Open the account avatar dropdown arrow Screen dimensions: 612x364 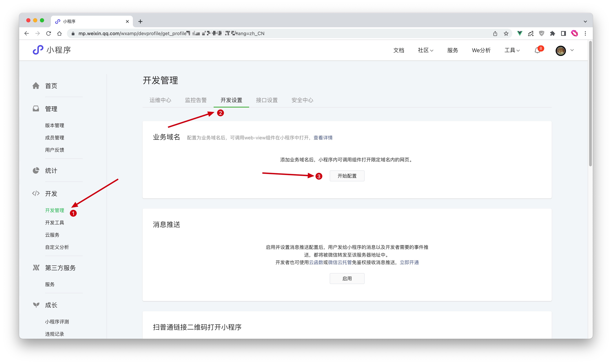click(572, 50)
